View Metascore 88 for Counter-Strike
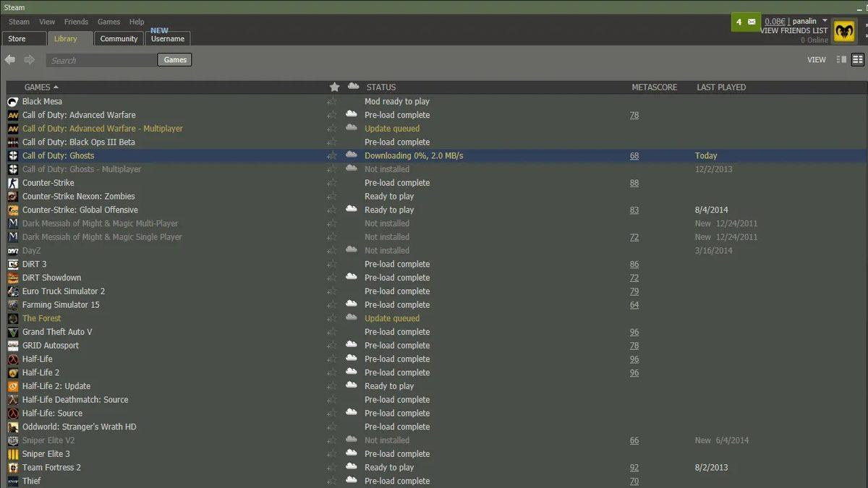Screen dimensions: 868x488 pos(634,183)
